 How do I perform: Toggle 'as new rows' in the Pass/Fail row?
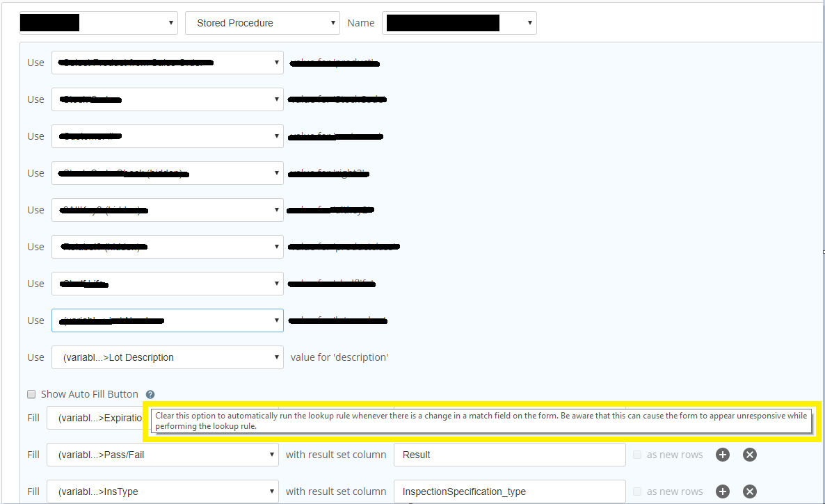[637, 455]
